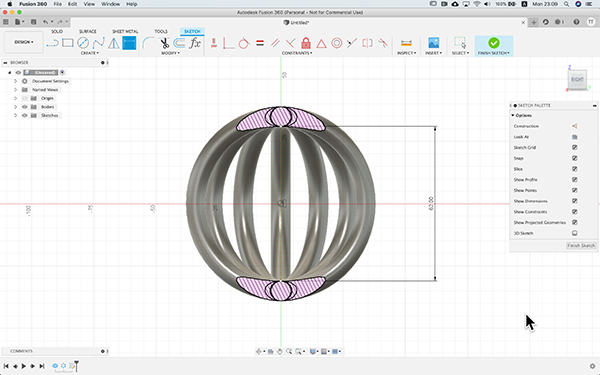Open the Modify dropdown menu
Image resolution: width=600 pixels, height=375 pixels.
coord(170,53)
